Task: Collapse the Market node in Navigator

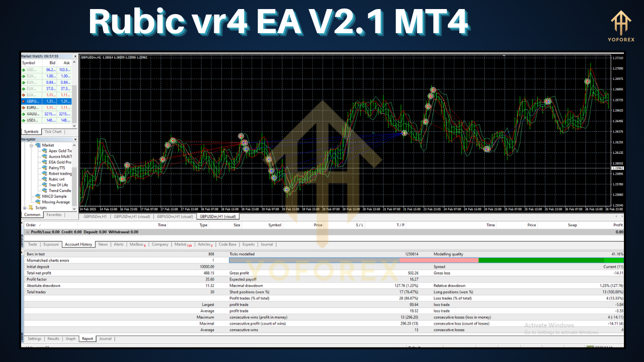Action: [x=31, y=145]
